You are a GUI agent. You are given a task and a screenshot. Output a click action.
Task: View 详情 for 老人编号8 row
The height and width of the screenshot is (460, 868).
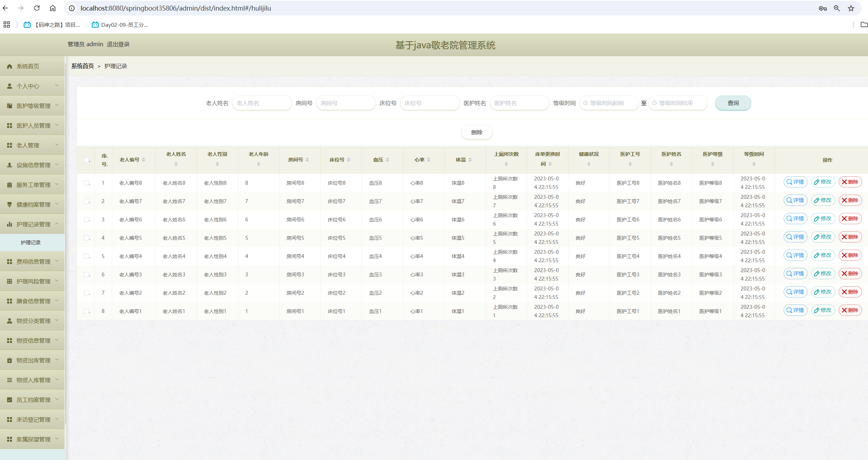(x=795, y=182)
